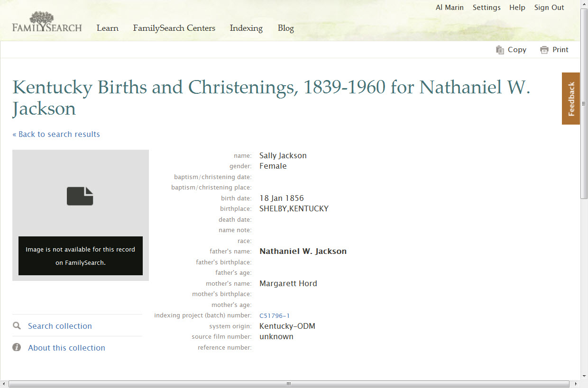Image resolution: width=588 pixels, height=388 pixels.
Task: Click birth date 18 Jan 1856
Action: pyautogui.click(x=282, y=198)
